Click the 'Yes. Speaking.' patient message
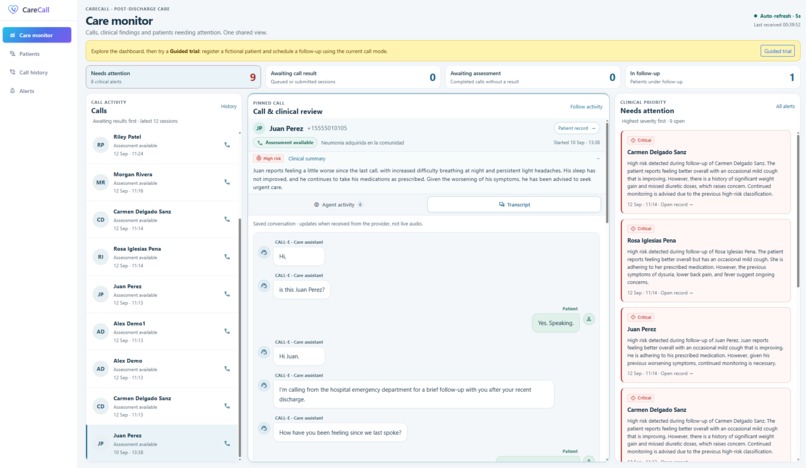 pos(555,323)
